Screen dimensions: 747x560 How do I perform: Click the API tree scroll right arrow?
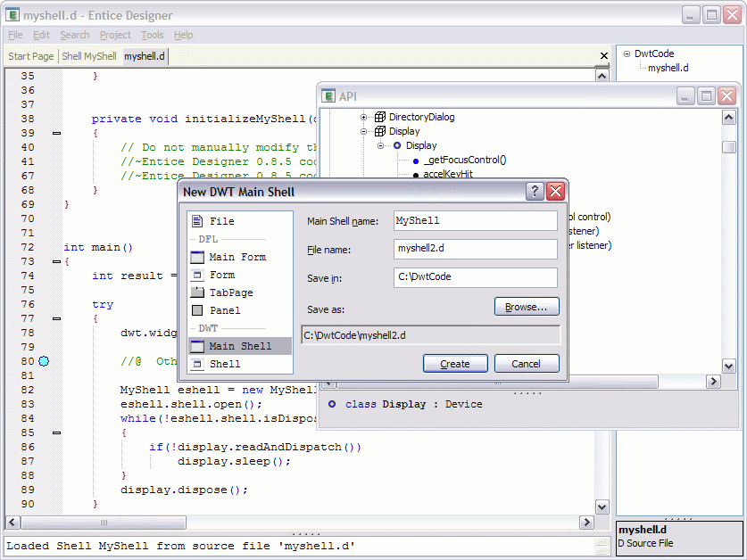713,381
